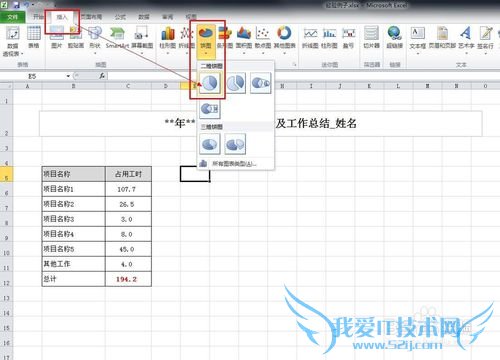The height and width of the screenshot is (360, 500).
Task: Open the Charts group dialog launcher
Action: point(294,64)
